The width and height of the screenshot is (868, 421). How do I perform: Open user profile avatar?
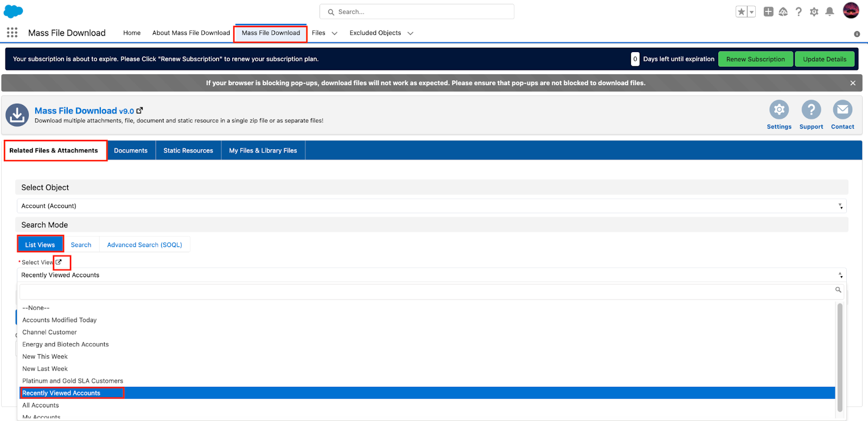coord(851,10)
